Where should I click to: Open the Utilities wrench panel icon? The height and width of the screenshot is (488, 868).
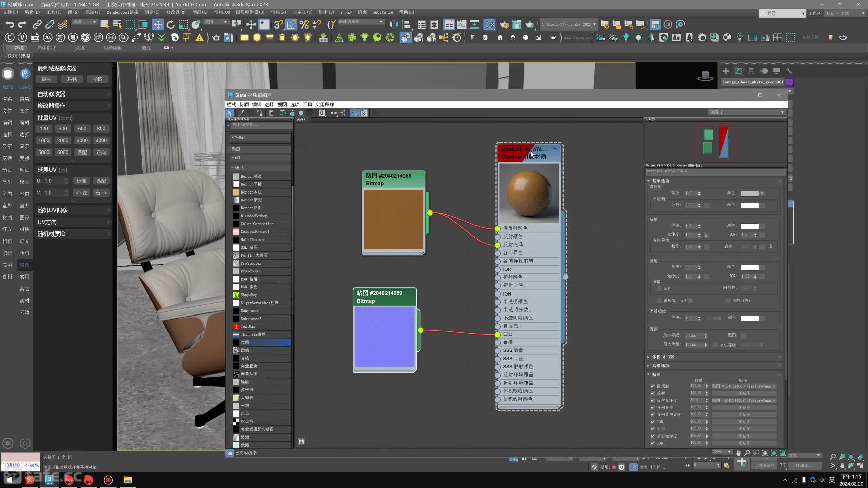pyautogui.click(x=789, y=71)
